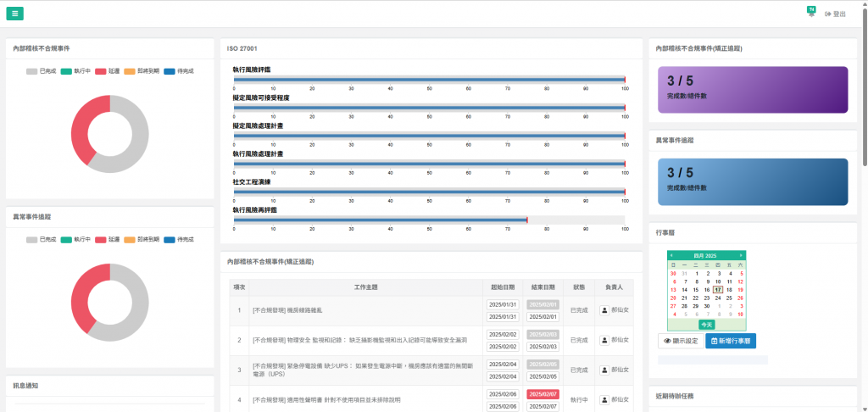Image resolution: width=868 pixels, height=412 pixels.
Task: Click the ISO 27001 panel title
Action: [242, 48]
